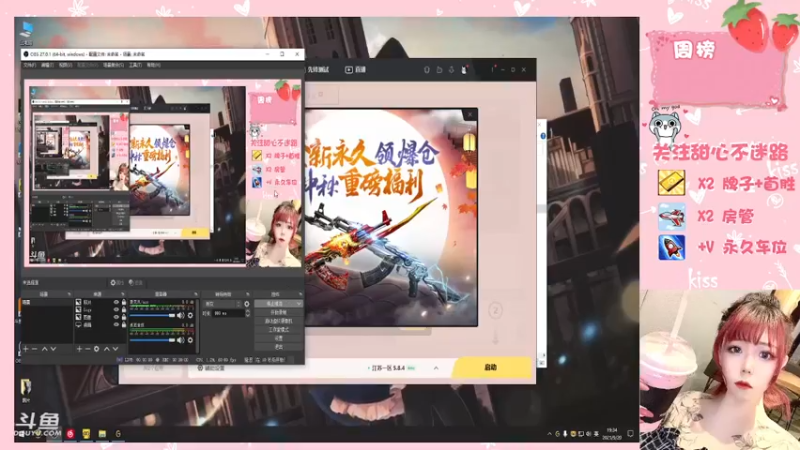
Task: Move the scene up with the arrow
Action: pos(44,349)
